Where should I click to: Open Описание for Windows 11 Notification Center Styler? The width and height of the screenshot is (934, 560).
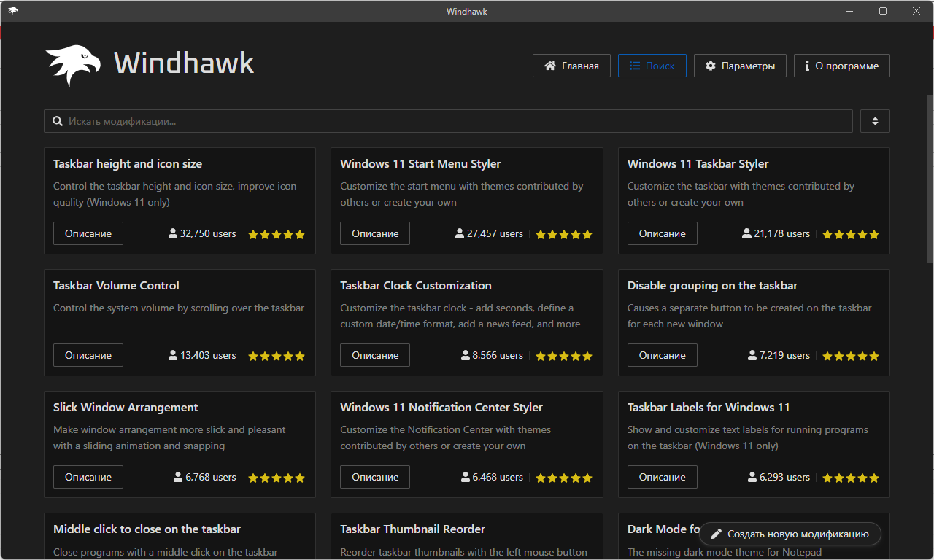point(375,477)
